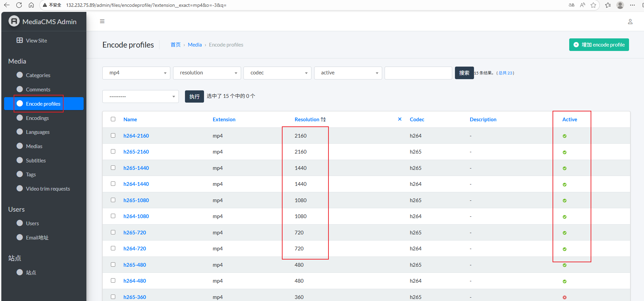644x301 pixels.
Task: Check the h264-720 row checkbox
Action: click(113, 248)
